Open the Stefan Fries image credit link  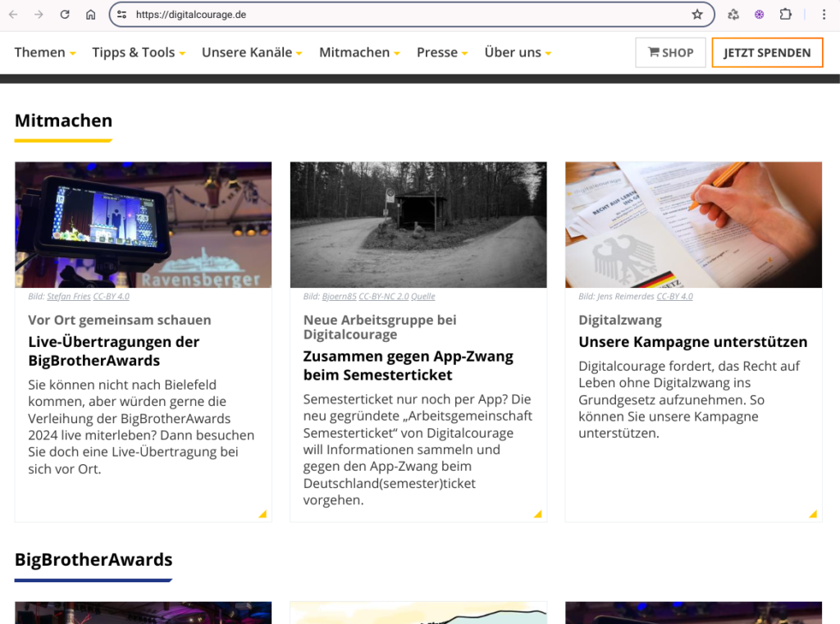coord(68,297)
